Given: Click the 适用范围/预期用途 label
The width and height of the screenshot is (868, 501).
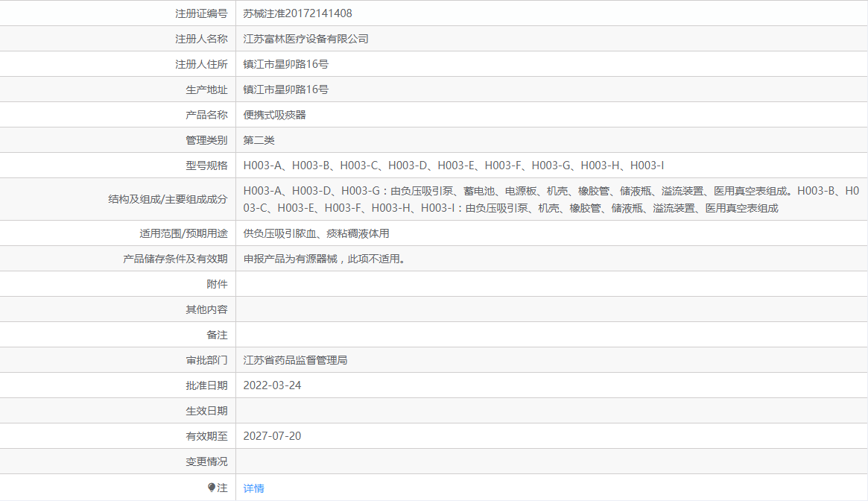Looking at the screenshot, I should (x=183, y=233).
